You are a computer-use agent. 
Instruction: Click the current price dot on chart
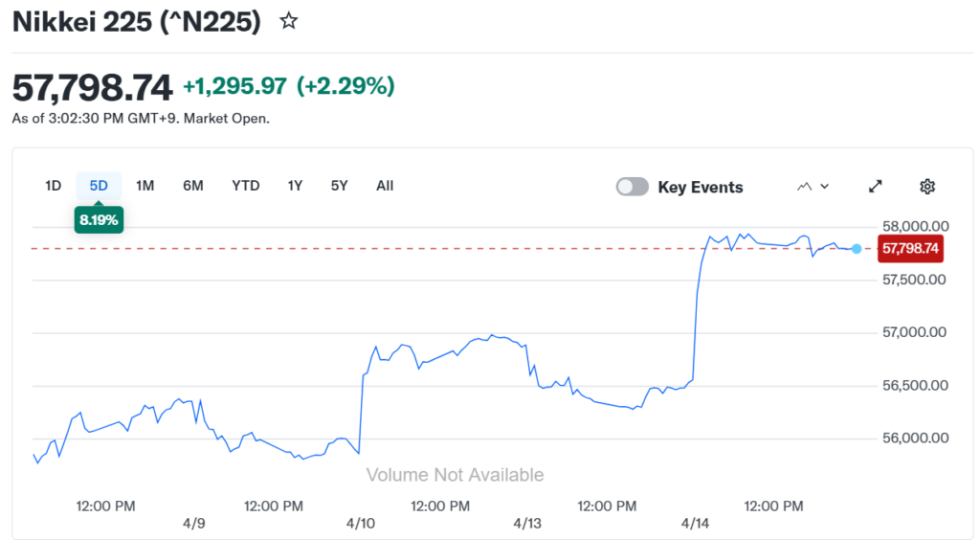(x=857, y=249)
